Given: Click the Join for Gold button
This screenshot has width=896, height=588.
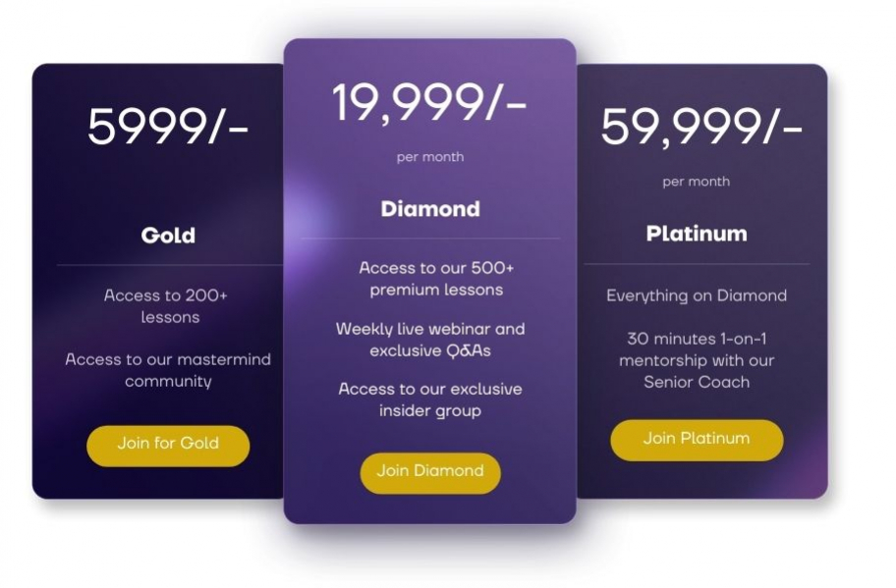Looking at the screenshot, I should [168, 446].
